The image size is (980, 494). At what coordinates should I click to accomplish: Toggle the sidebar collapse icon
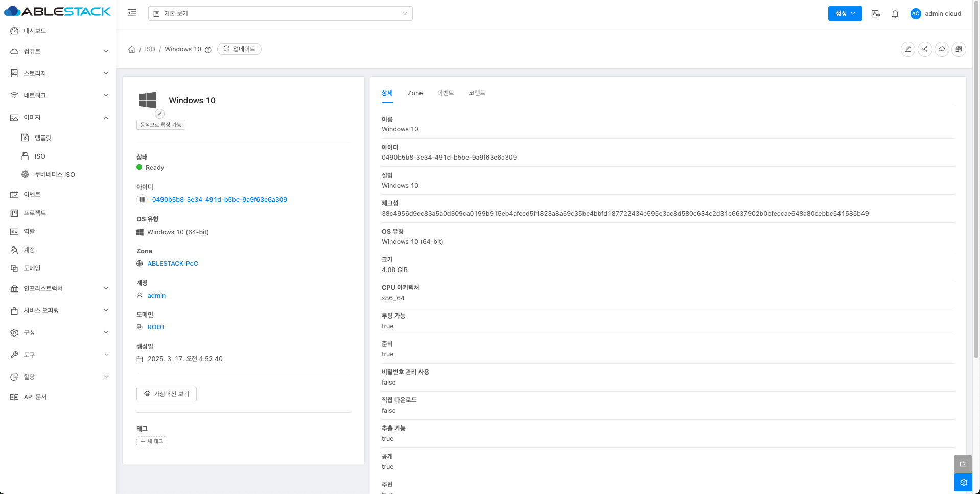coord(132,13)
